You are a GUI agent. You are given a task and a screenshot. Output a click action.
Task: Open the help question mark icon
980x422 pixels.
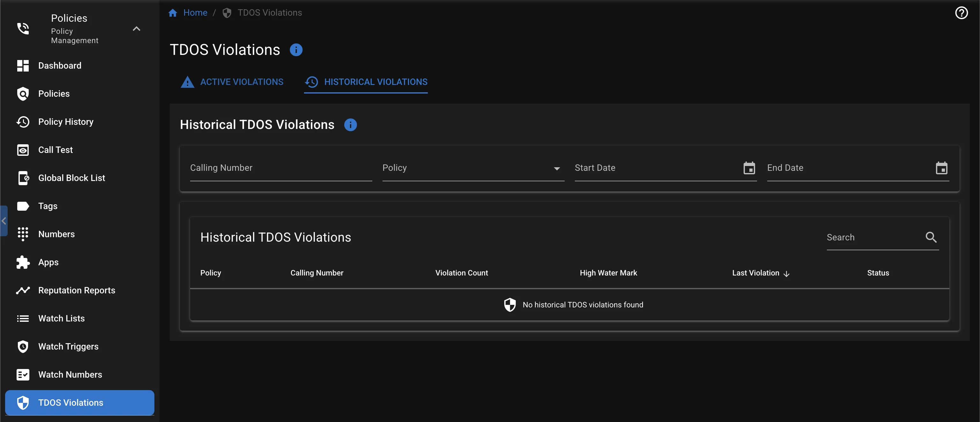[x=961, y=12]
